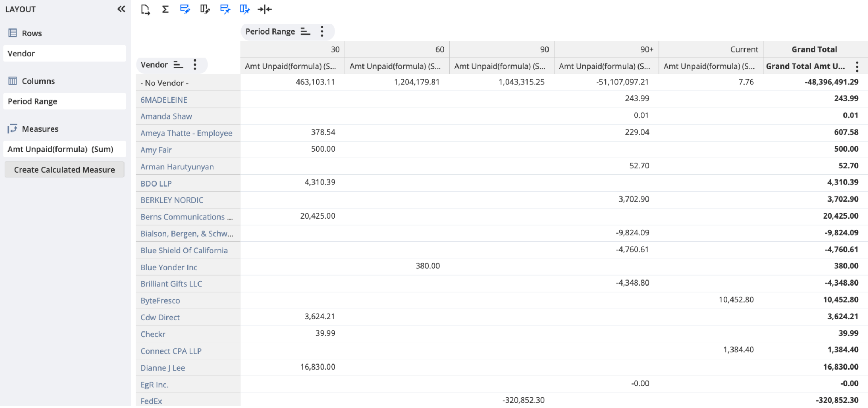Click the 380.00 cell under 60 column
Screen dimensions: 868x408
click(428, 266)
